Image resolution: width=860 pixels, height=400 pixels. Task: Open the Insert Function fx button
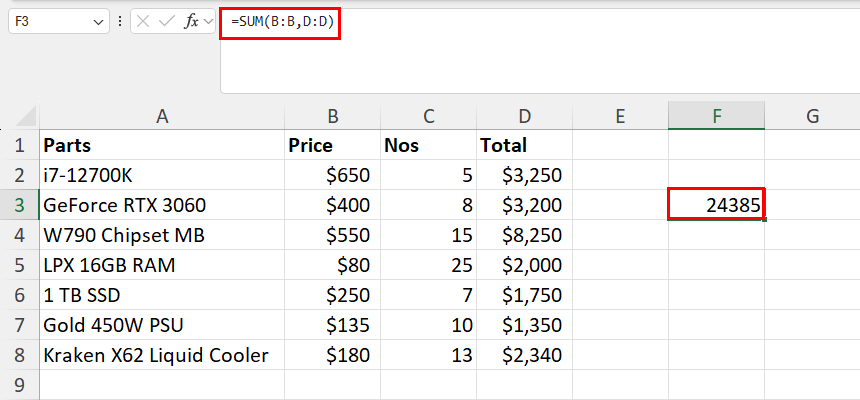(190, 22)
